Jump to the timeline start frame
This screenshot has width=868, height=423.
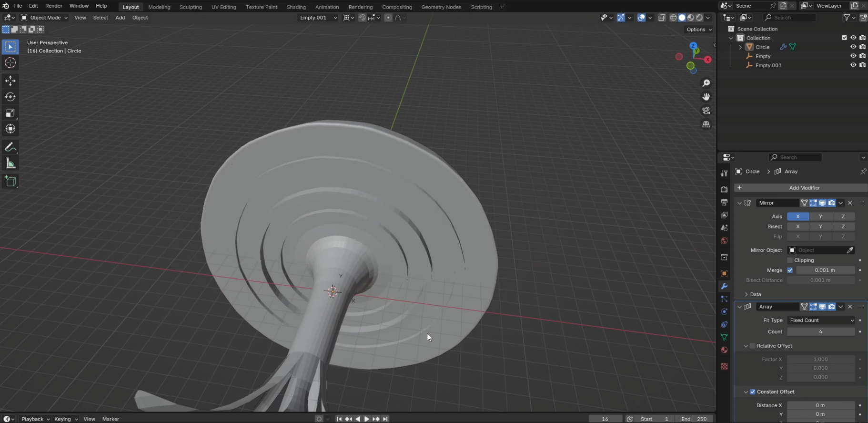pos(339,419)
